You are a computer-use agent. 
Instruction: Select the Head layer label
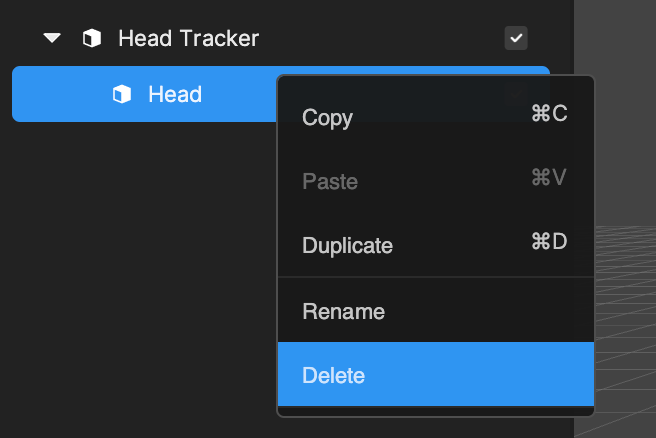(175, 94)
